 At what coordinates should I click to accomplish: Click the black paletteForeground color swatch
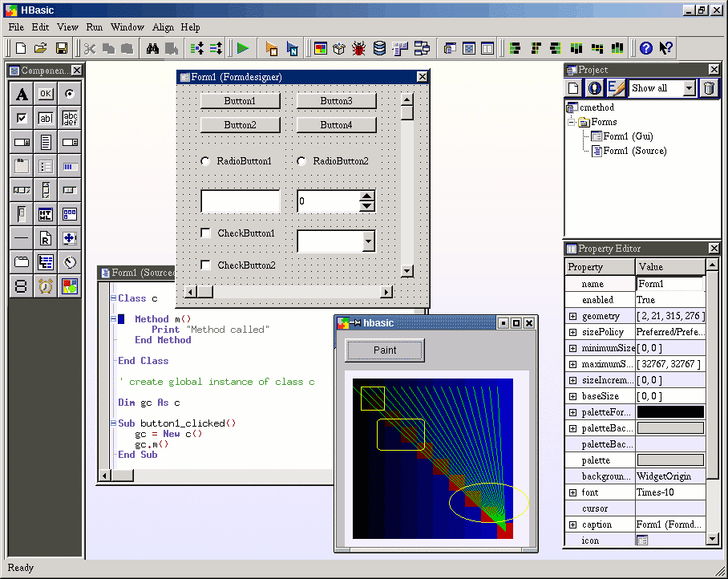coord(670,412)
